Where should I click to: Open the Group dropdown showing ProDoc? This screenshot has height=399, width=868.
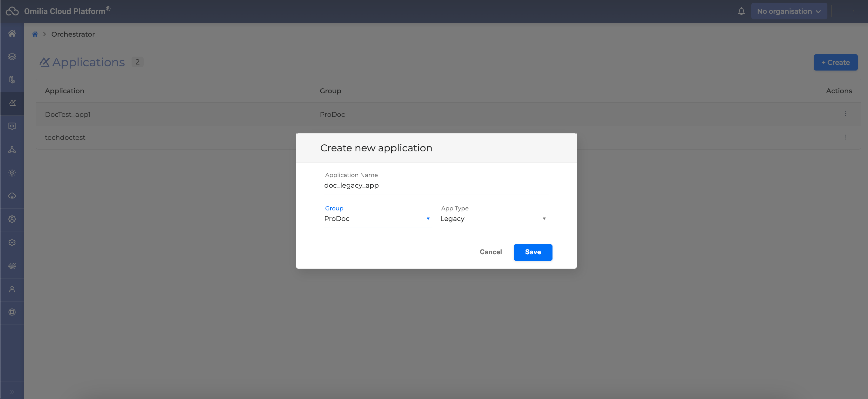pos(378,219)
